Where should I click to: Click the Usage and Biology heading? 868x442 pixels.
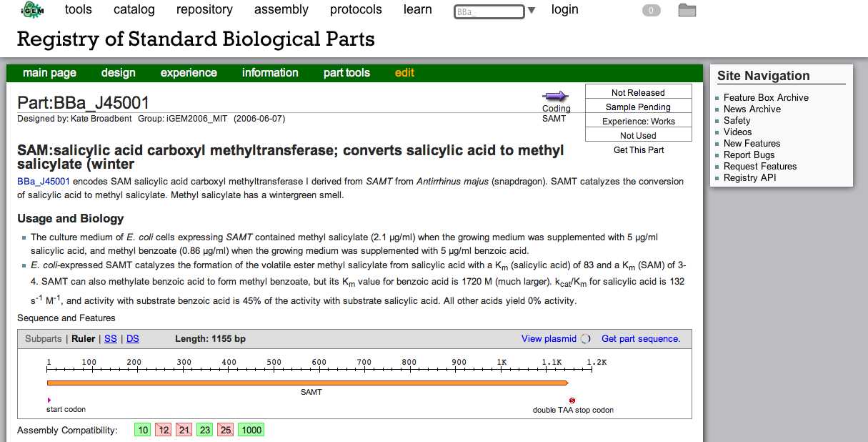(x=71, y=219)
